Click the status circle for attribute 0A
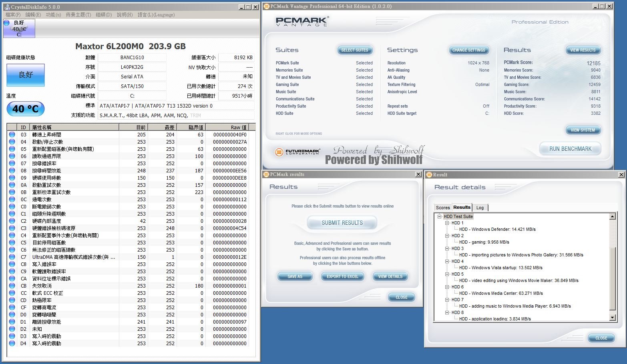 click(12, 185)
